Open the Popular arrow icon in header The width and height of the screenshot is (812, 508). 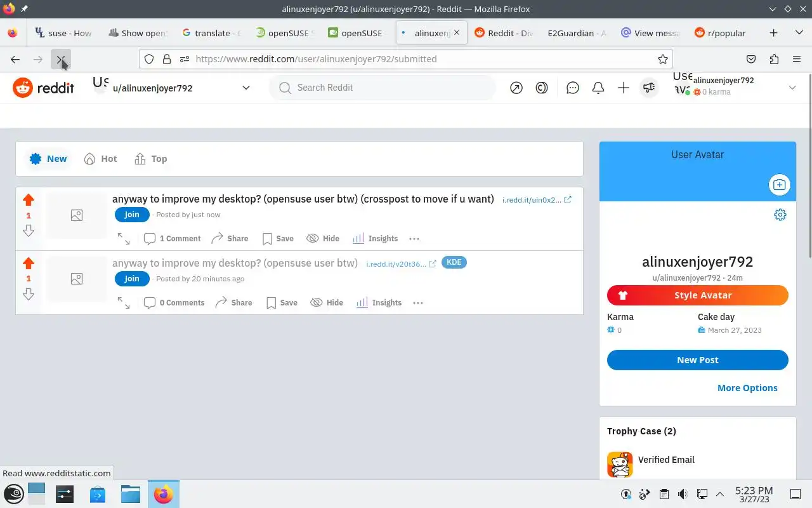point(516,88)
